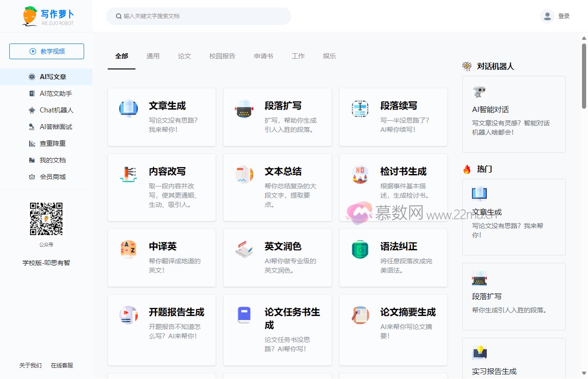588x379 pixels.
Task: Click the 论文任务书生成 book icon
Action: click(x=244, y=315)
